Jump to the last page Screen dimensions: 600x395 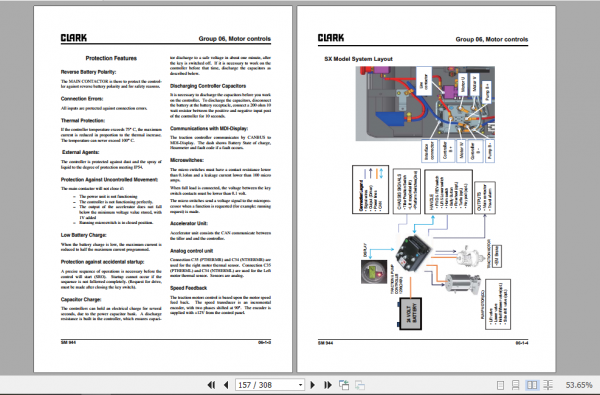[328, 385]
